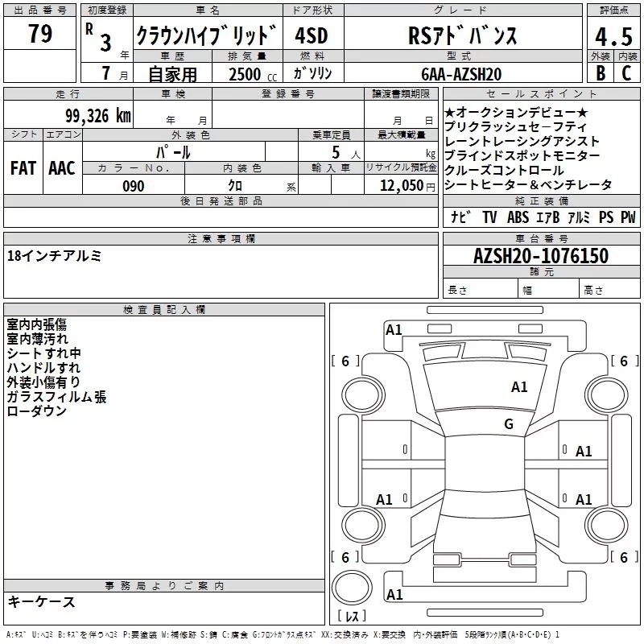Click the ★オークションデビュー★ sales point
644x644 pixels.
coord(516,112)
